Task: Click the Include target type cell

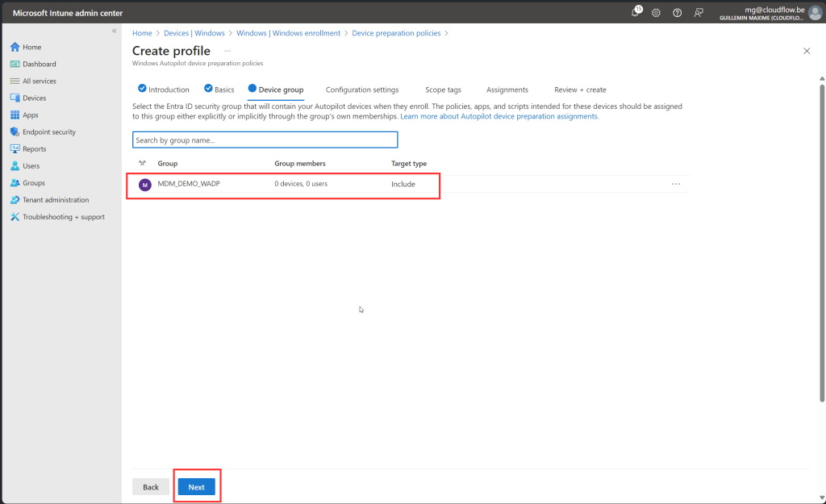Action: pyautogui.click(x=403, y=184)
